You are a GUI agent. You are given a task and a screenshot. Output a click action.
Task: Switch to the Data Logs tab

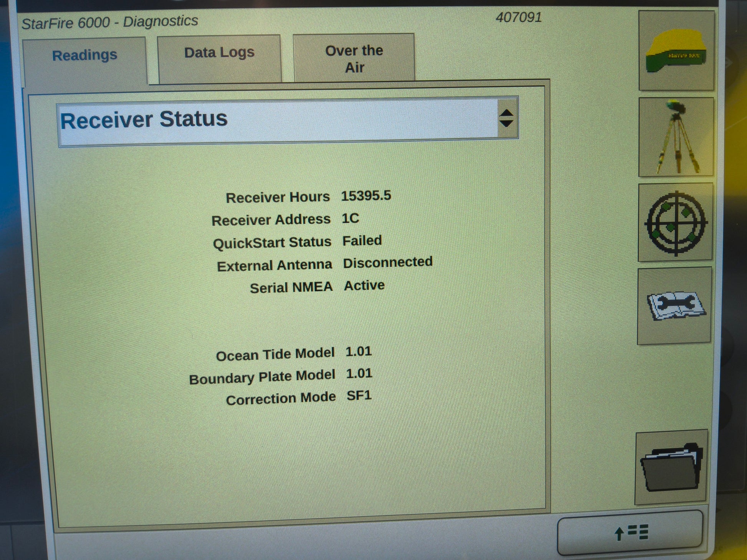pos(219,53)
